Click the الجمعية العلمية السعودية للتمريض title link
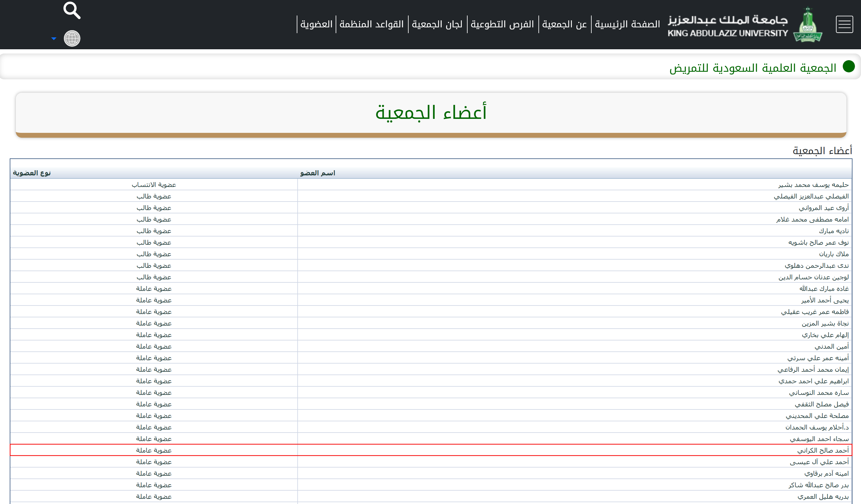Viewport: 861px width, 504px height. (x=753, y=68)
